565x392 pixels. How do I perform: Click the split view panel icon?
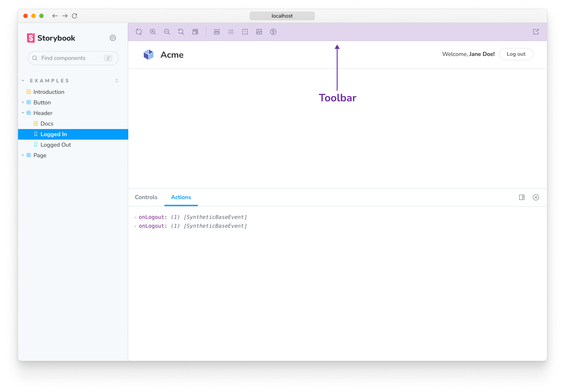click(x=522, y=197)
